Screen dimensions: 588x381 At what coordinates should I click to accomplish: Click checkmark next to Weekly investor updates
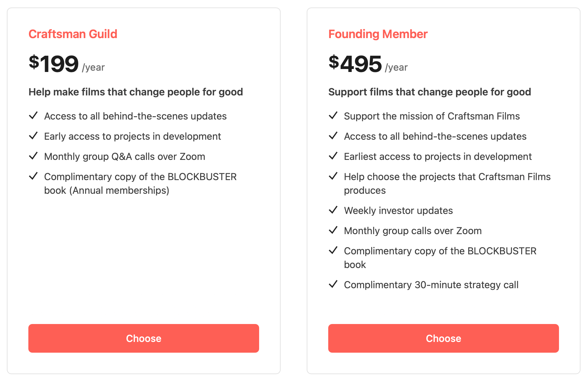click(333, 210)
